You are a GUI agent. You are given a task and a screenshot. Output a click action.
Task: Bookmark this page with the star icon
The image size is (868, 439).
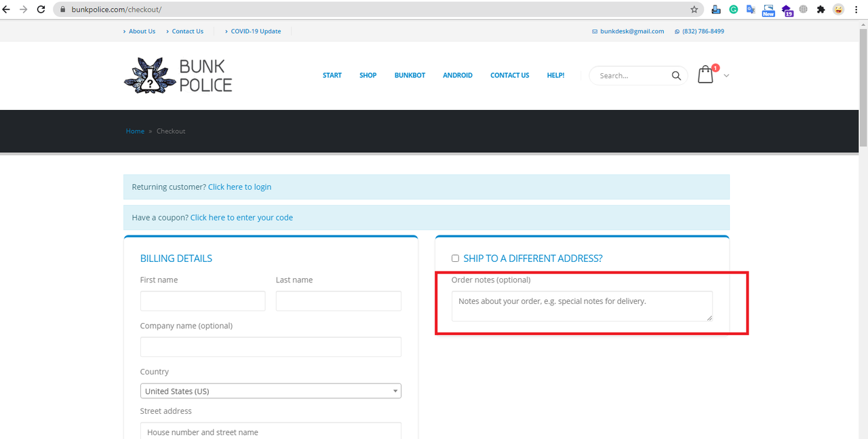pos(694,9)
